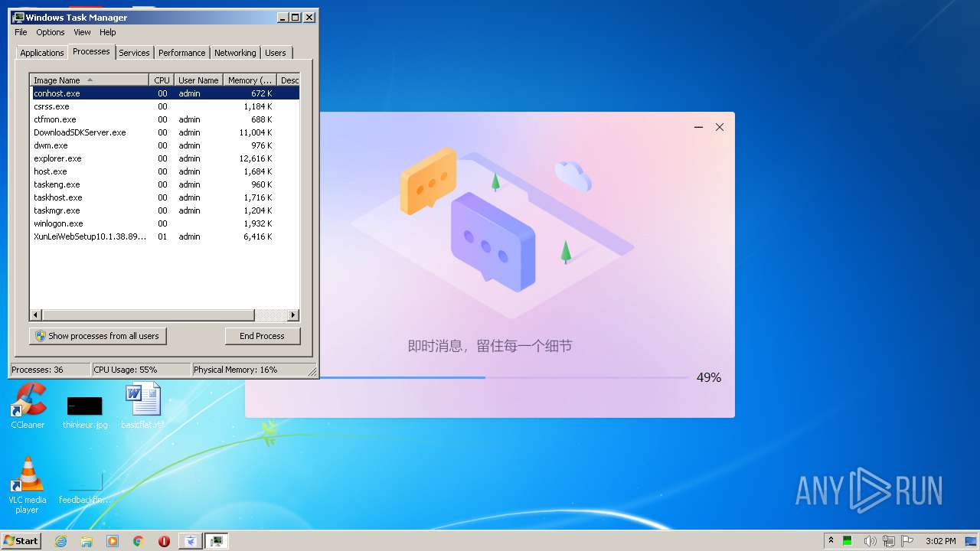Select thinkeur.jpg file on the desktop
This screenshot has height=551, width=980.
pos(85,412)
